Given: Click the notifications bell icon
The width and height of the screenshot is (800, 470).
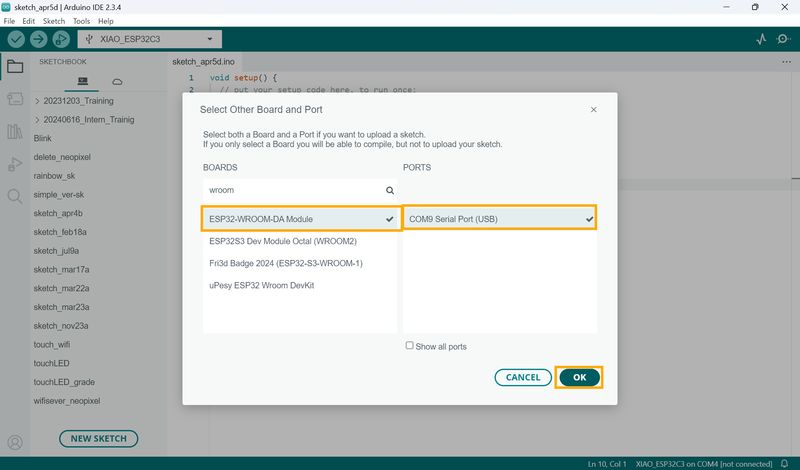Looking at the screenshot, I should click(x=785, y=463).
